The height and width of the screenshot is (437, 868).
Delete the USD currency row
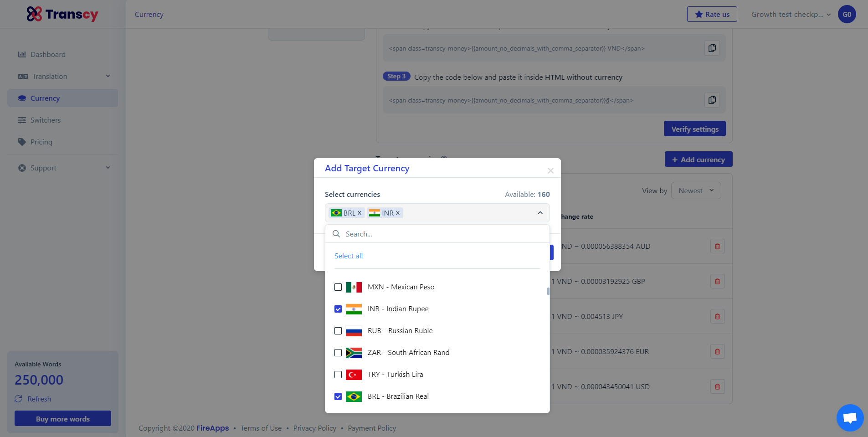[717, 387]
